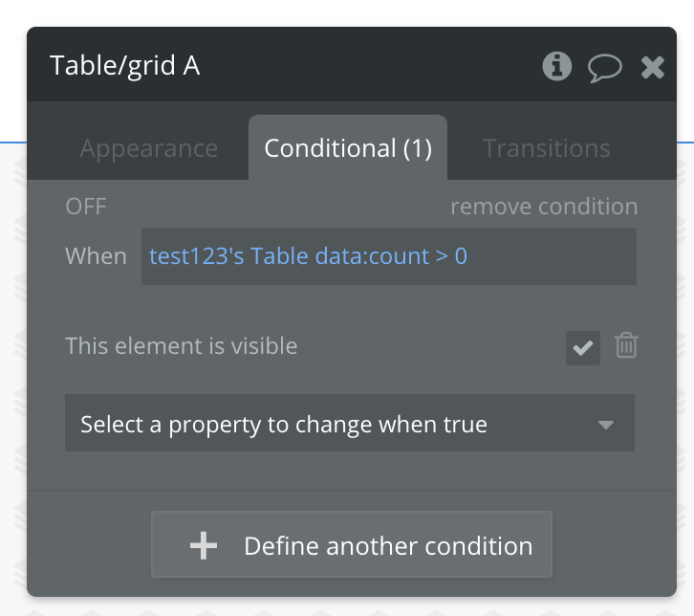
Task: Toggle the condition OFF indicator
Action: tap(86, 207)
